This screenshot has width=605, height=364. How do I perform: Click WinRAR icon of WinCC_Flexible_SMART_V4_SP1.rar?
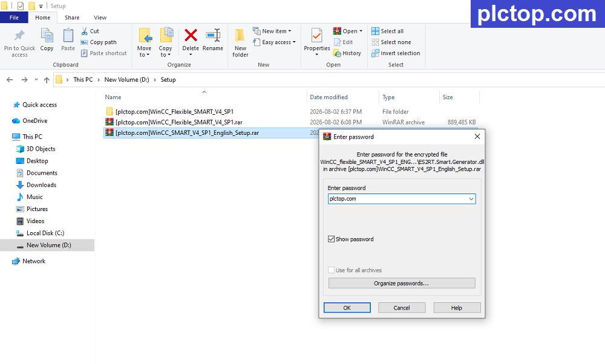(110, 122)
